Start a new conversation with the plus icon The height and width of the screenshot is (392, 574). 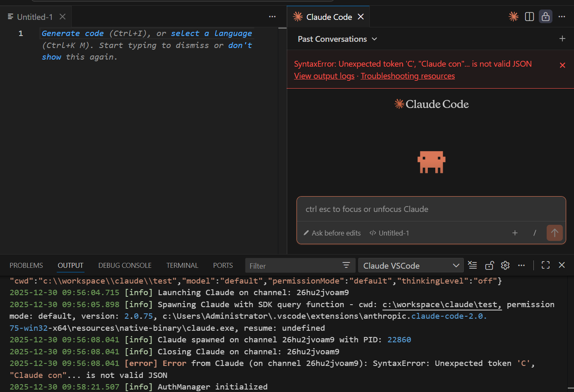[x=562, y=38]
